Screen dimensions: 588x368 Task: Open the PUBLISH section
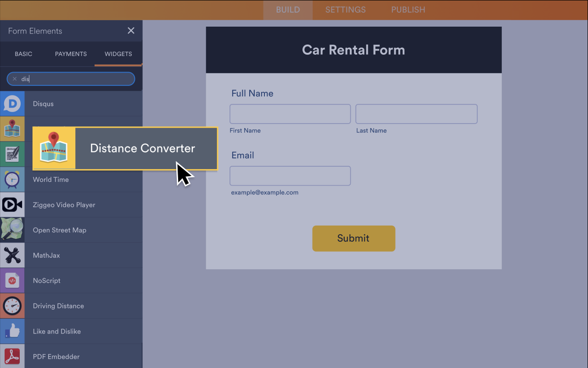point(408,10)
